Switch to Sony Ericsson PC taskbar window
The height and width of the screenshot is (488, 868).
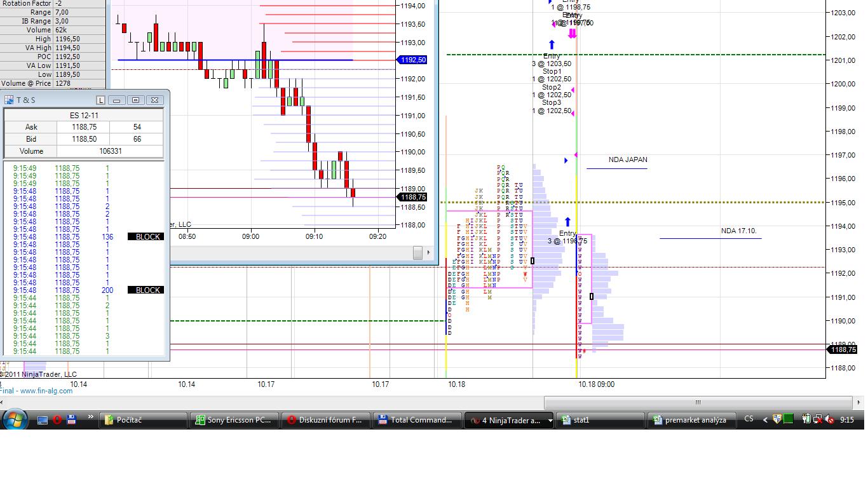[234, 420]
